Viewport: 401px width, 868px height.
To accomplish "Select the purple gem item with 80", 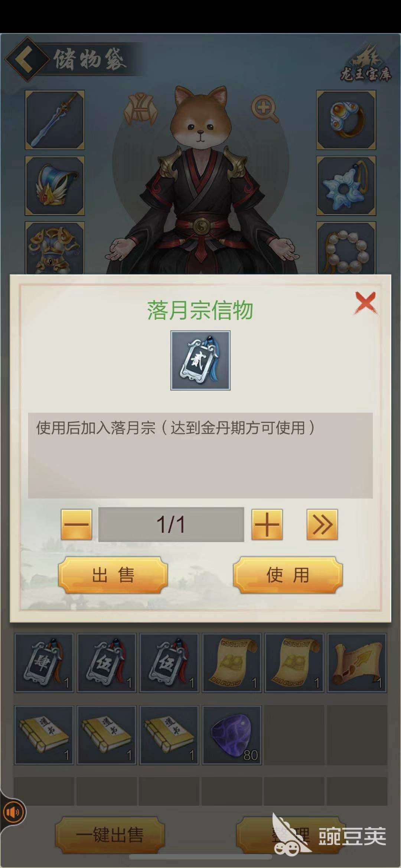I will 232,735.
